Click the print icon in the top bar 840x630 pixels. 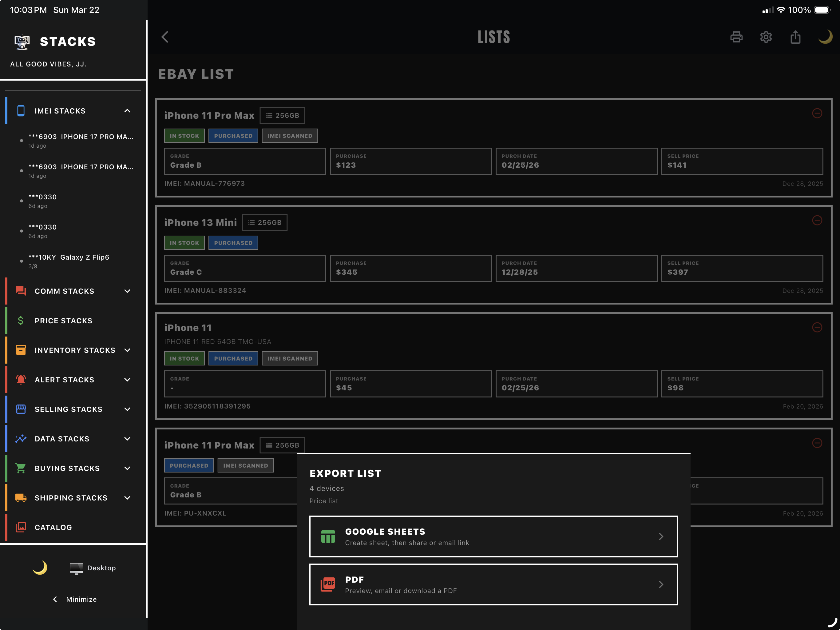pyautogui.click(x=736, y=37)
